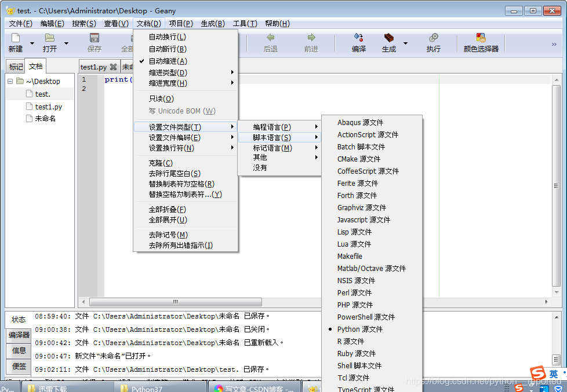The height and width of the screenshot is (392, 567).
Task: Open the 编辑(E) menu
Action: [52, 24]
